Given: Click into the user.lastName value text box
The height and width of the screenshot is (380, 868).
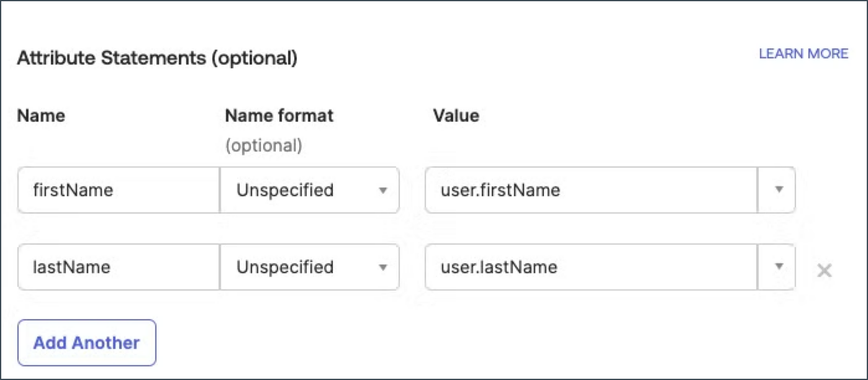Looking at the screenshot, I should (x=590, y=267).
